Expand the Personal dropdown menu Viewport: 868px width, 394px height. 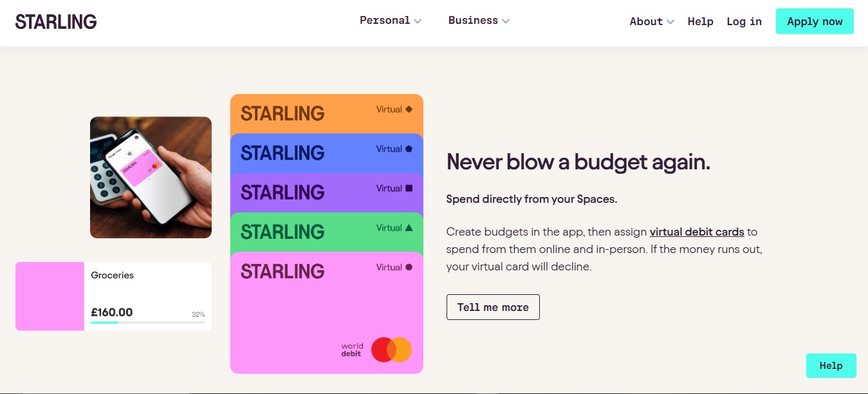pos(390,21)
